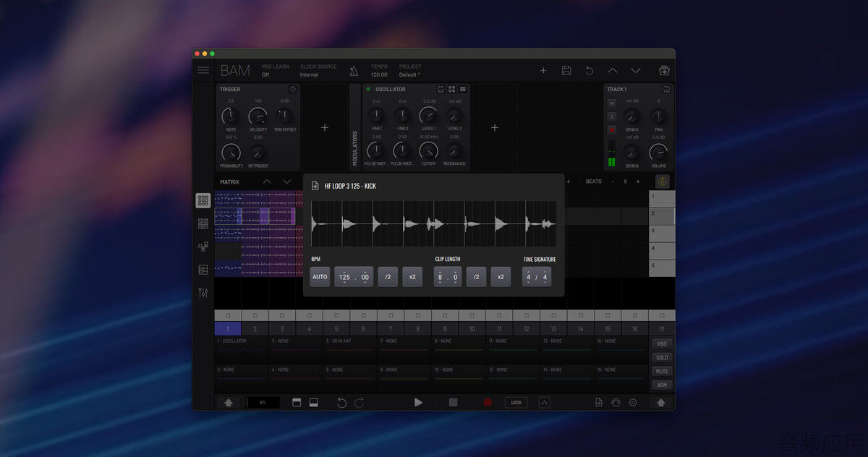The image size is (868, 457).
Task: Click the Trigger panel settings icon
Action: (x=293, y=89)
